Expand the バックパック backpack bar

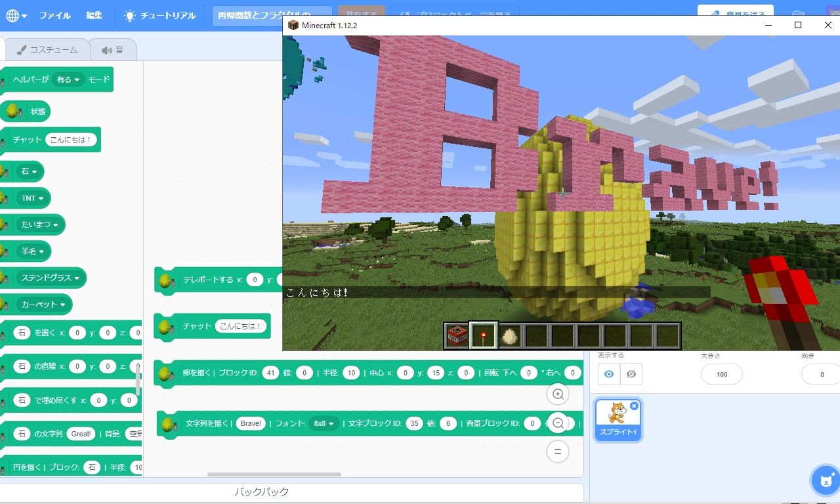coord(261,492)
